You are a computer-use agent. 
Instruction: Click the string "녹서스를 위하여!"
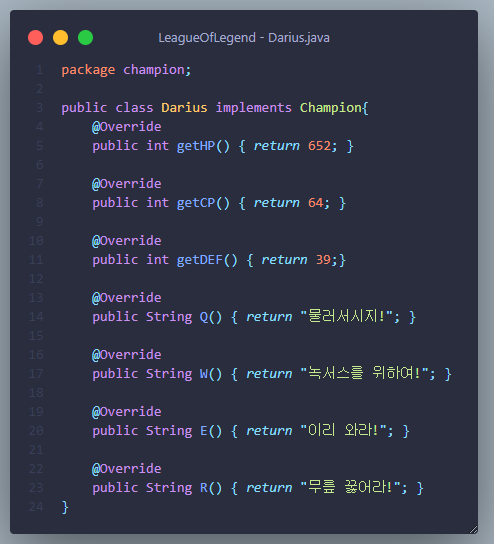[364, 373]
